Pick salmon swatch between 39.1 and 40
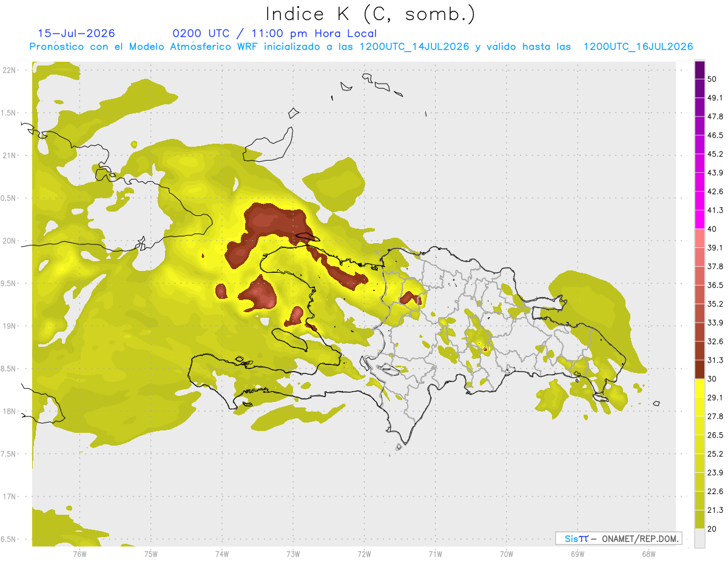The image size is (728, 562). [x=699, y=238]
